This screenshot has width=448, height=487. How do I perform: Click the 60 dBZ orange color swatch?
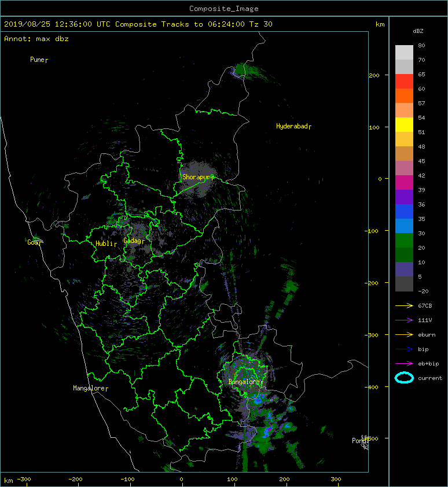click(x=404, y=95)
